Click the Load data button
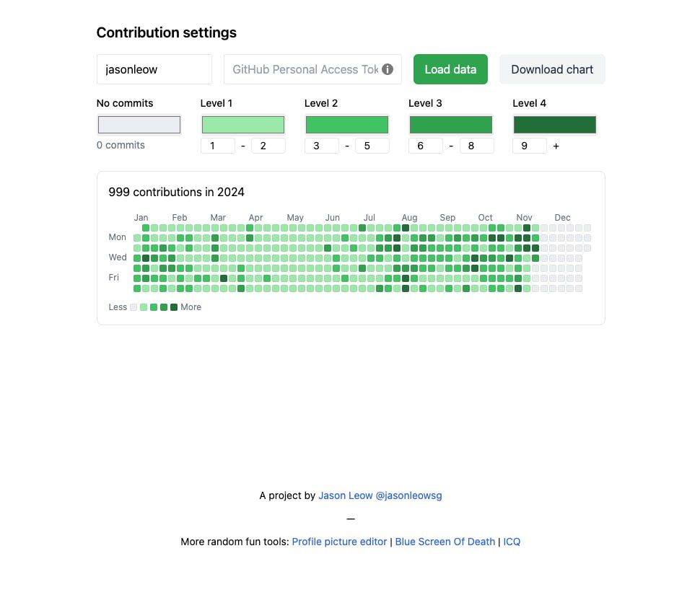Image resolution: width=700 pixels, height=600 pixels. (450, 69)
